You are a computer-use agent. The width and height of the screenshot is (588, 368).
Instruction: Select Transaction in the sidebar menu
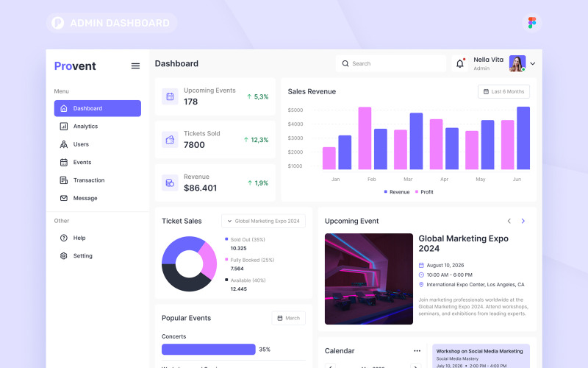[x=88, y=180]
